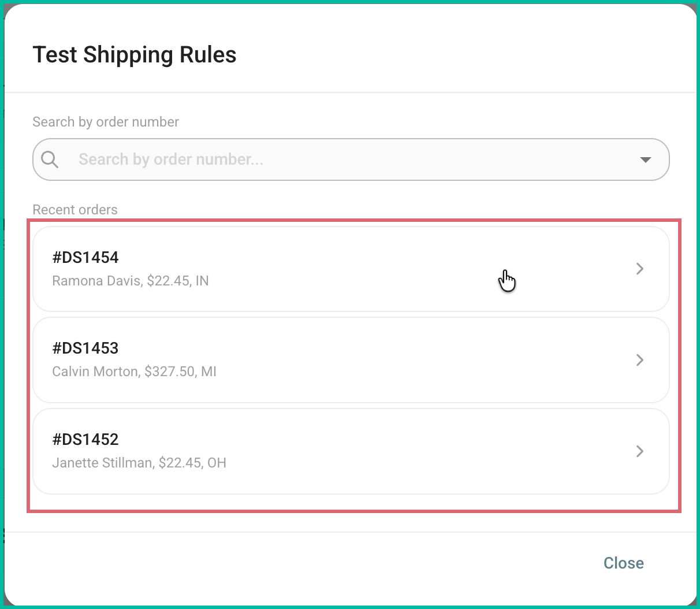Click the Ramona Davis, $22.45, IN subtitle
Screen dimensions: 700x609
click(131, 281)
